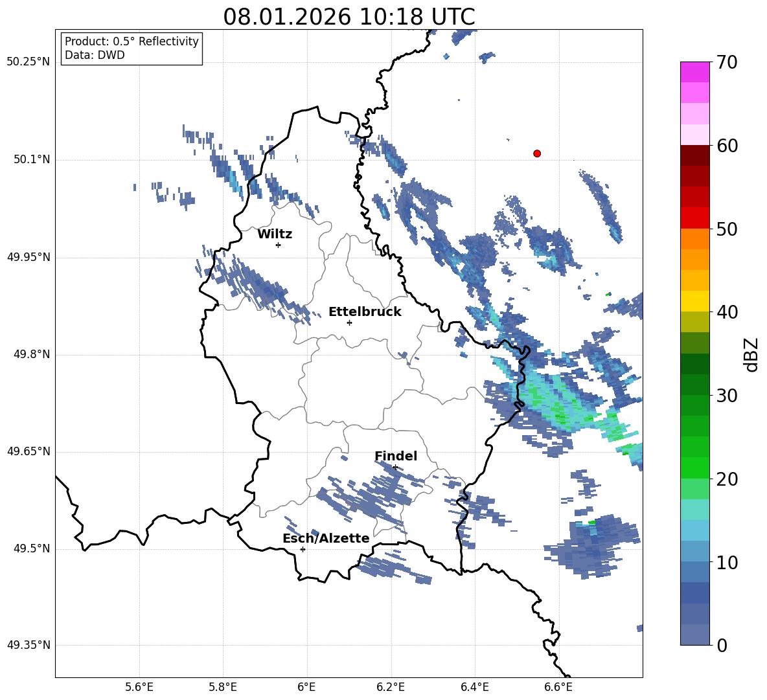Click the 60 colorbar tick label
This screenshot has width=767, height=700.
726,146
